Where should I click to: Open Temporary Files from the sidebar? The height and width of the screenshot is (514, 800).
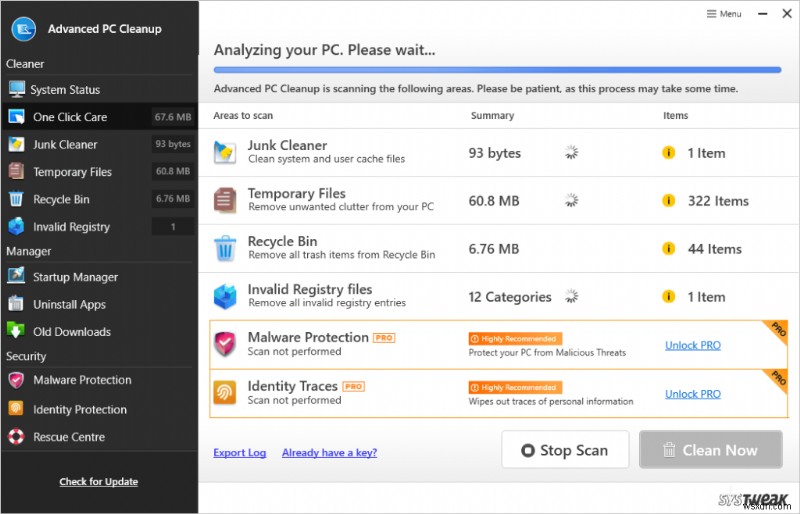coord(99,172)
